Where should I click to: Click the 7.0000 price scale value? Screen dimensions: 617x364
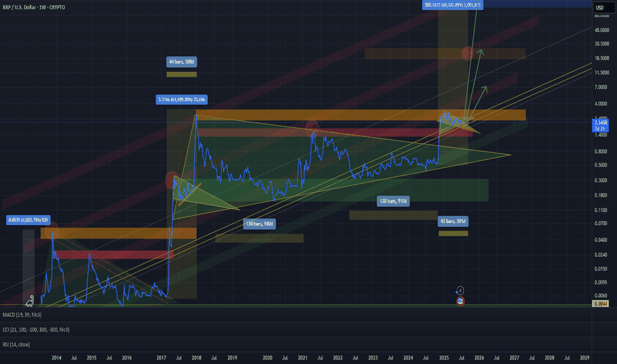601,87
